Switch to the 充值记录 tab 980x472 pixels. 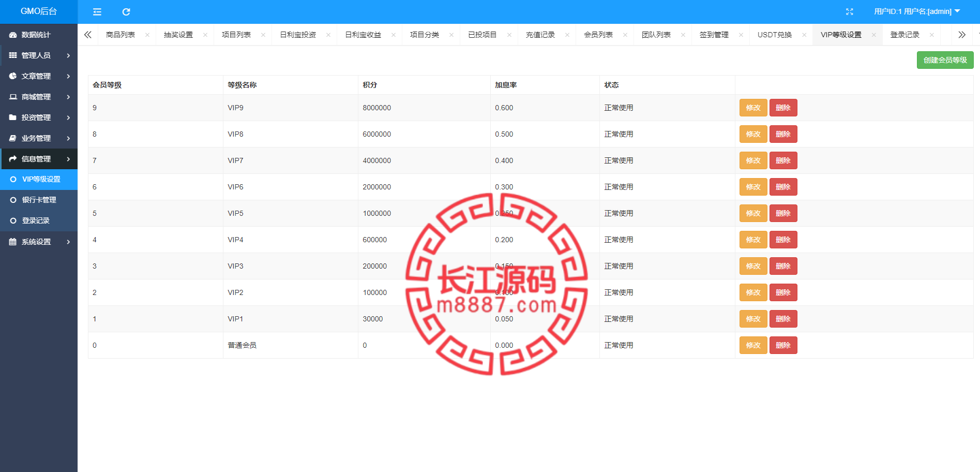coord(540,35)
